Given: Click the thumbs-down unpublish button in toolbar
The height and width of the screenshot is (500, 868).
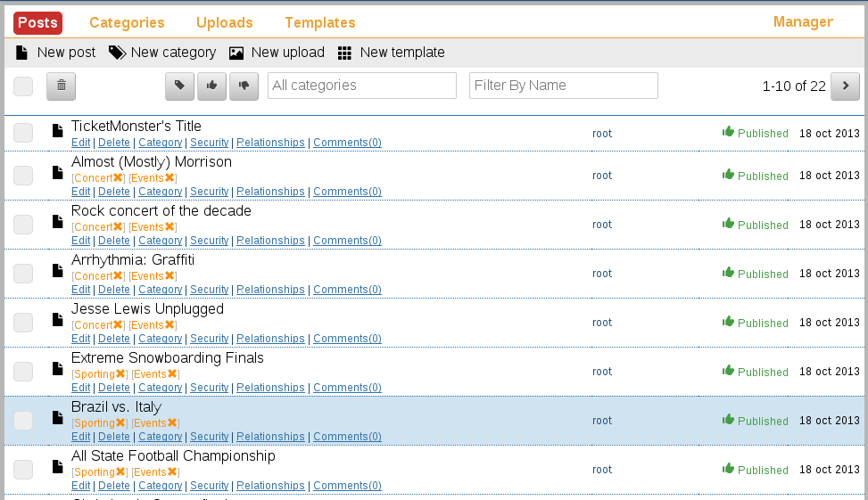Looking at the screenshot, I should tap(244, 86).
